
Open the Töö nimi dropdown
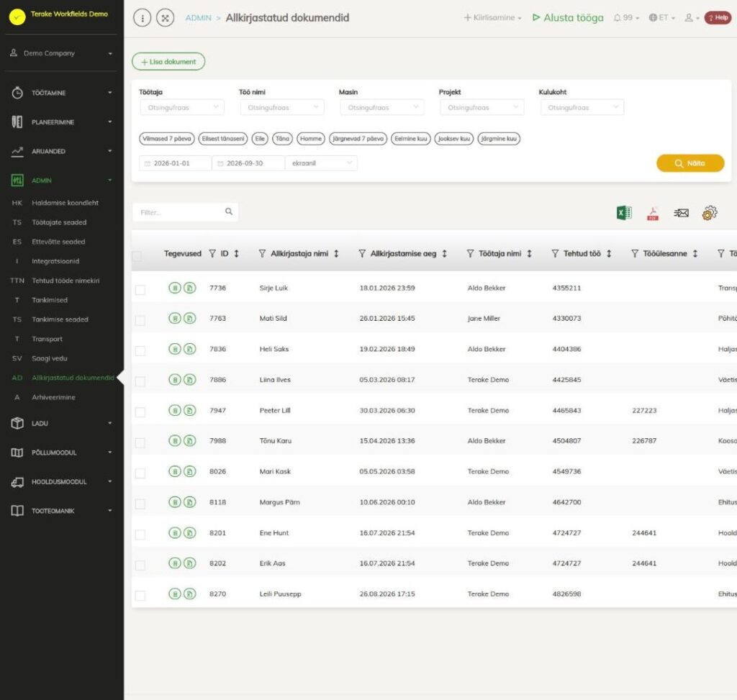(x=282, y=108)
